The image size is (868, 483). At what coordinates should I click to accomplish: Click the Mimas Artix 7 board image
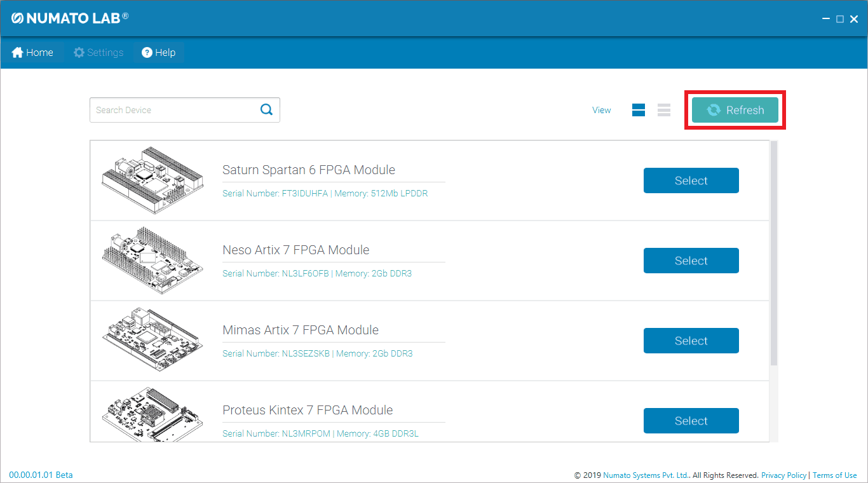pyautogui.click(x=153, y=341)
